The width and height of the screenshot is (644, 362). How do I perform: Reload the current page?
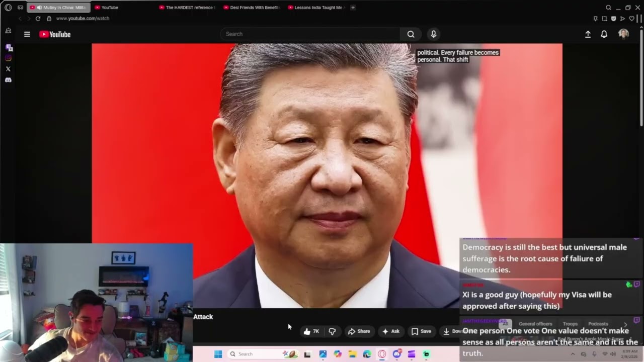[38, 19]
